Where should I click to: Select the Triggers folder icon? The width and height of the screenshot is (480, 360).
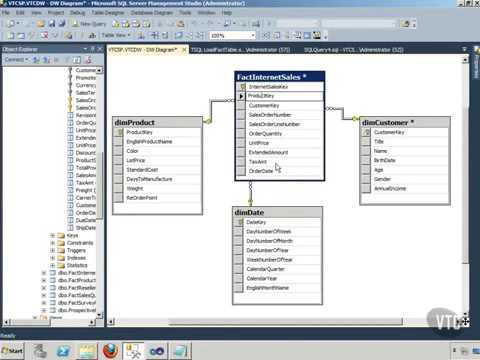tap(61, 250)
